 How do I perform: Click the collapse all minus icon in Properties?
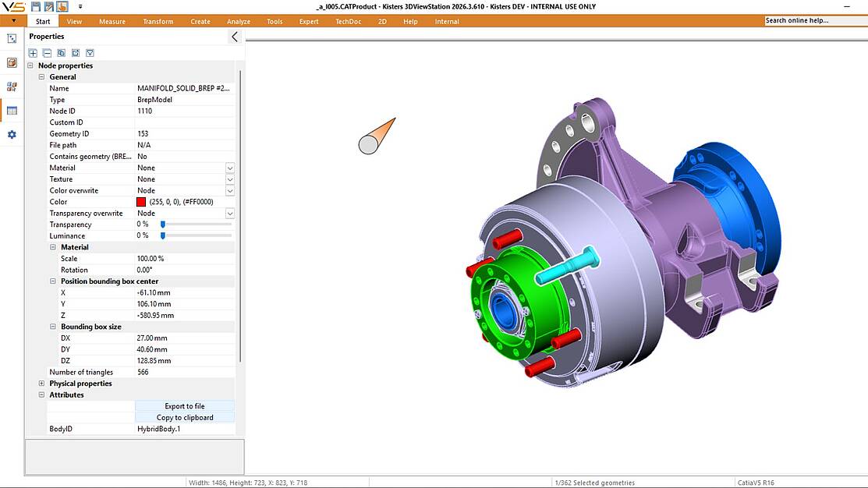pos(47,53)
